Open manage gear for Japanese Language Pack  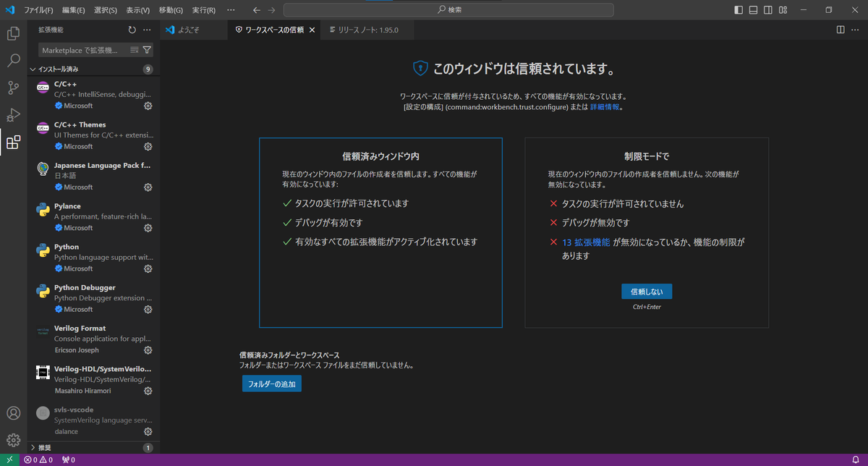tap(148, 187)
